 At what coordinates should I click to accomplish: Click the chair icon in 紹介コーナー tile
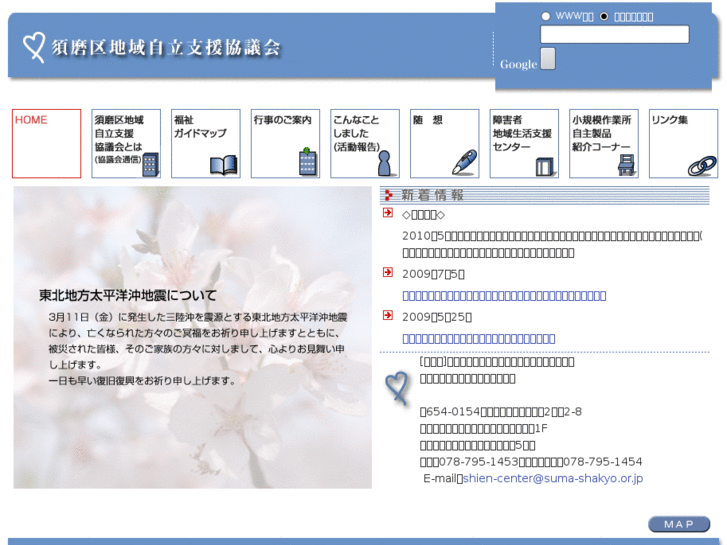point(626,165)
